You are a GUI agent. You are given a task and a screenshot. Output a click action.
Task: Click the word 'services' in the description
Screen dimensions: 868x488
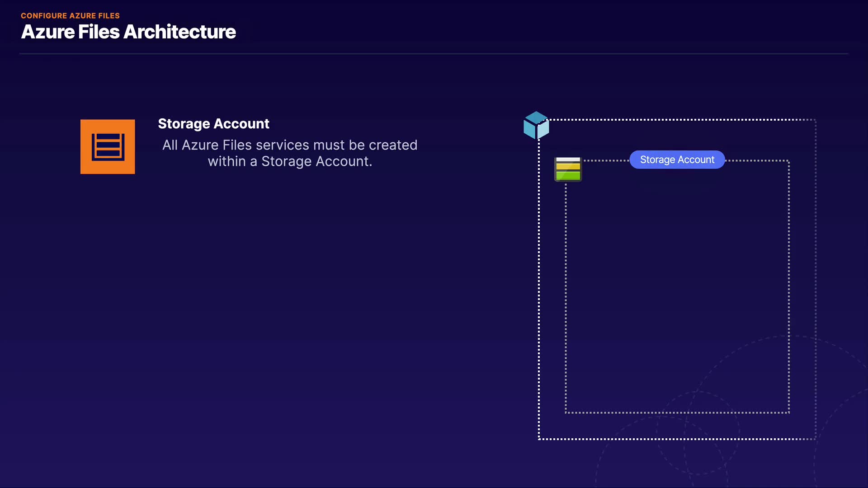pos(283,145)
